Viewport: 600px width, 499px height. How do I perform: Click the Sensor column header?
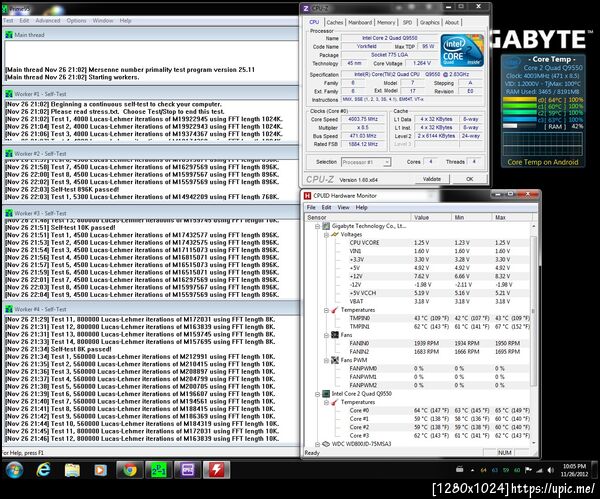[x=358, y=217]
